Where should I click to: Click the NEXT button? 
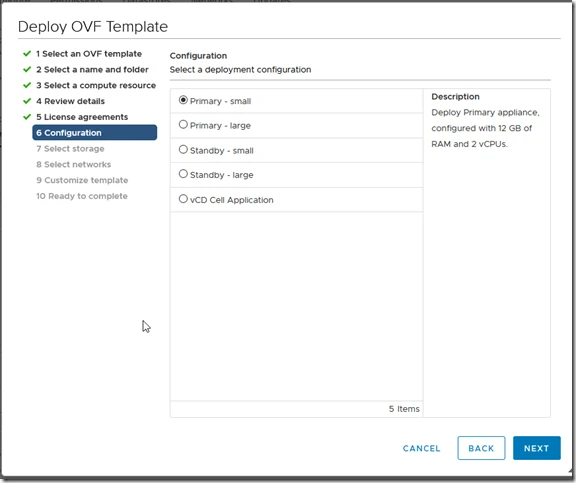click(537, 448)
